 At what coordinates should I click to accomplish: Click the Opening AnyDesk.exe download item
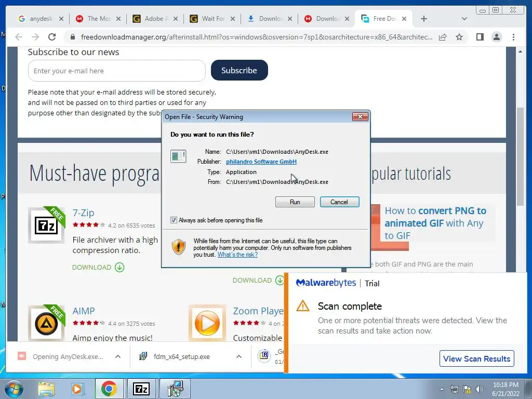coord(61,356)
